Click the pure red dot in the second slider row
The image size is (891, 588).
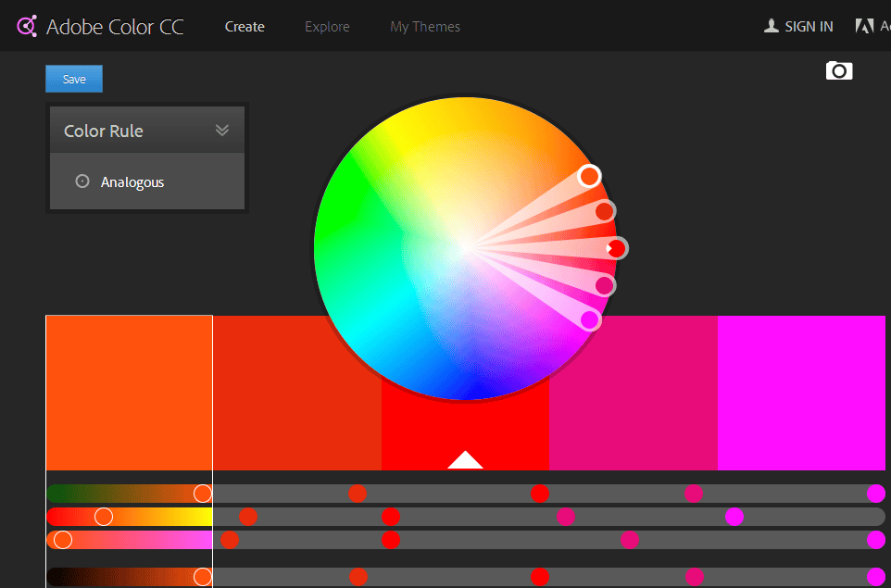tap(390, 517)
